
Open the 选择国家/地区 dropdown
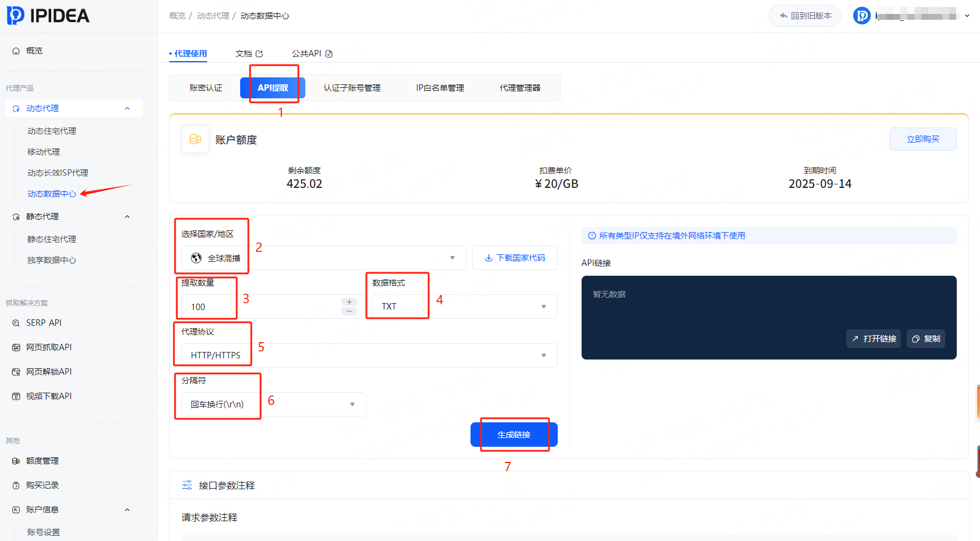(x=323, y=258)
